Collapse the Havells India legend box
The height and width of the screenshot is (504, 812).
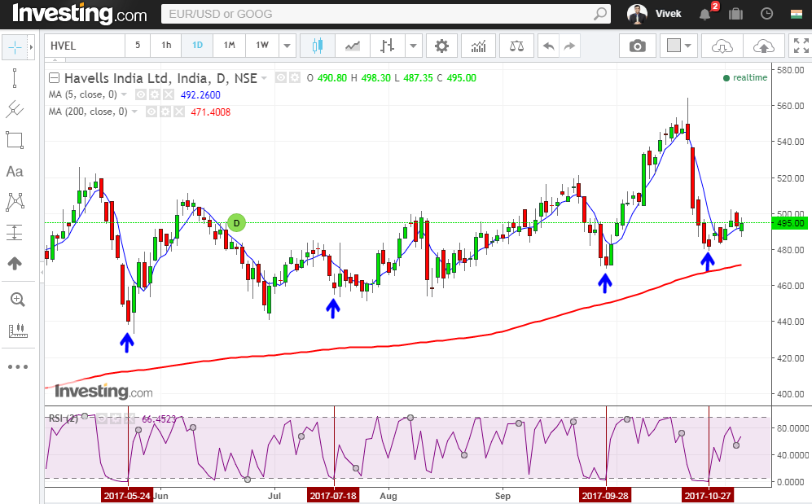[x=54, y=78]
